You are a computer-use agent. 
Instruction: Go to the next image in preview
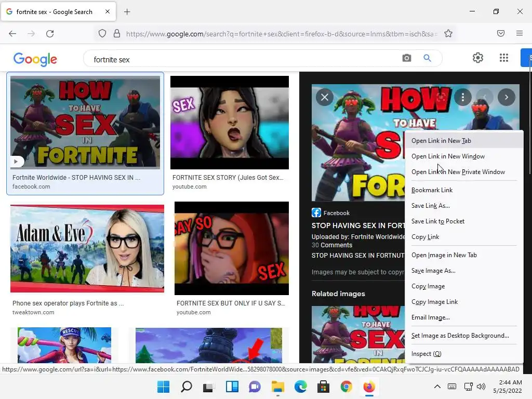pyautogui.click(x=506, y=97)
